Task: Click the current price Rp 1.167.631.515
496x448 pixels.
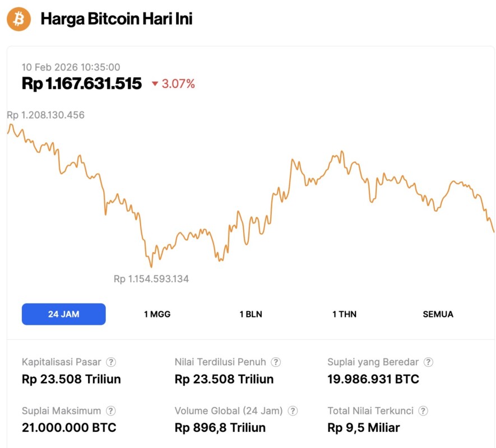Action: coord(82,84)
